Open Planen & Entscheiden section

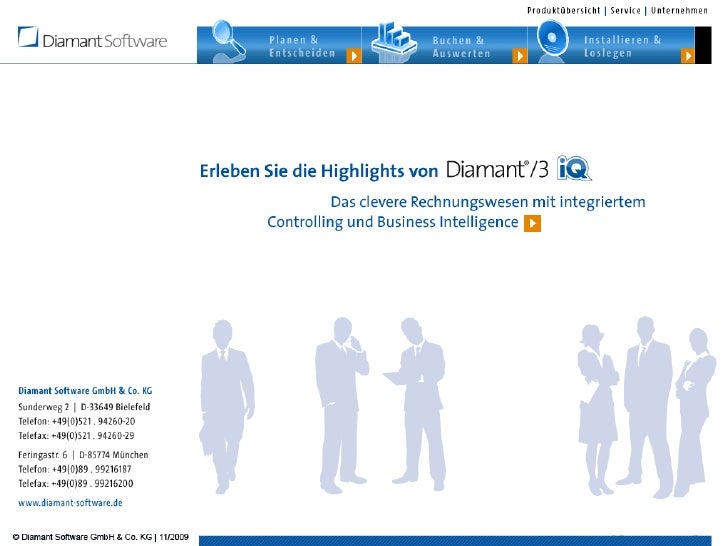click(302, 46)
